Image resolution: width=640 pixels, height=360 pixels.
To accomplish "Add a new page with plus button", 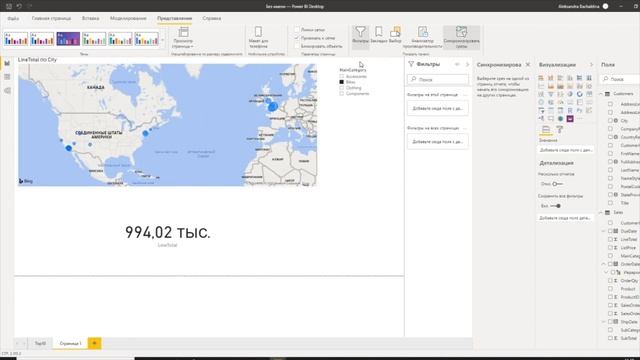I will (x=94, y=343).
